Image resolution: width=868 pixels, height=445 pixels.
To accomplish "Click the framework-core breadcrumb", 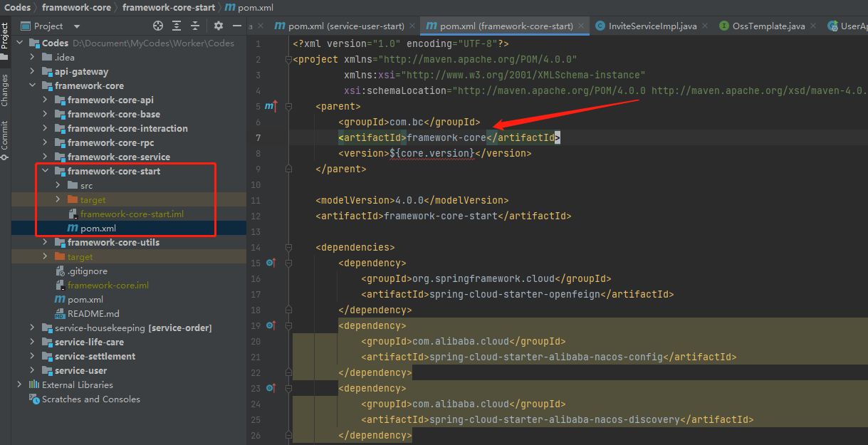I will (x=77, y=7).
